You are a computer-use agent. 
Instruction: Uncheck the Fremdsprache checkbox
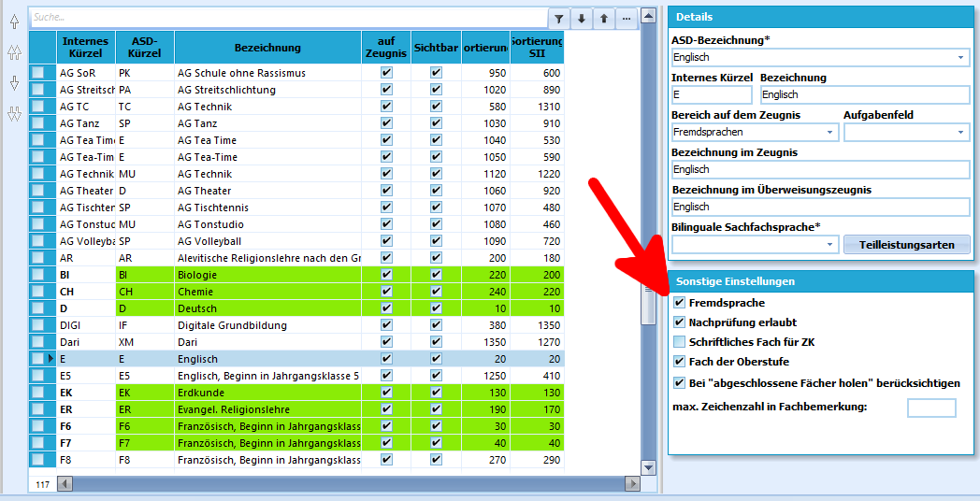pos(680,303)
